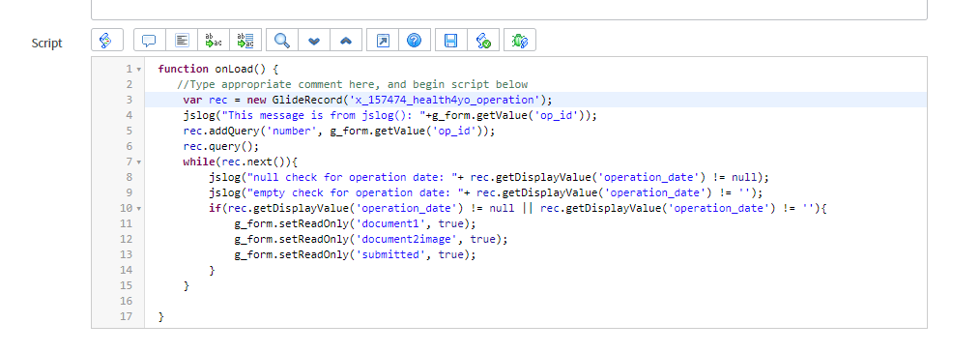Open editor help question mark icon

tap(415, 41)
